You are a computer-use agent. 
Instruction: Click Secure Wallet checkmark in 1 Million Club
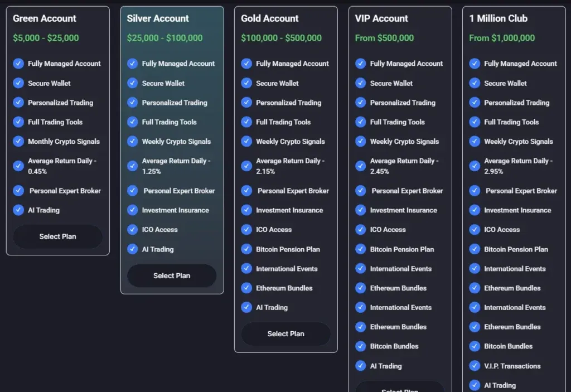click(475, 83)
